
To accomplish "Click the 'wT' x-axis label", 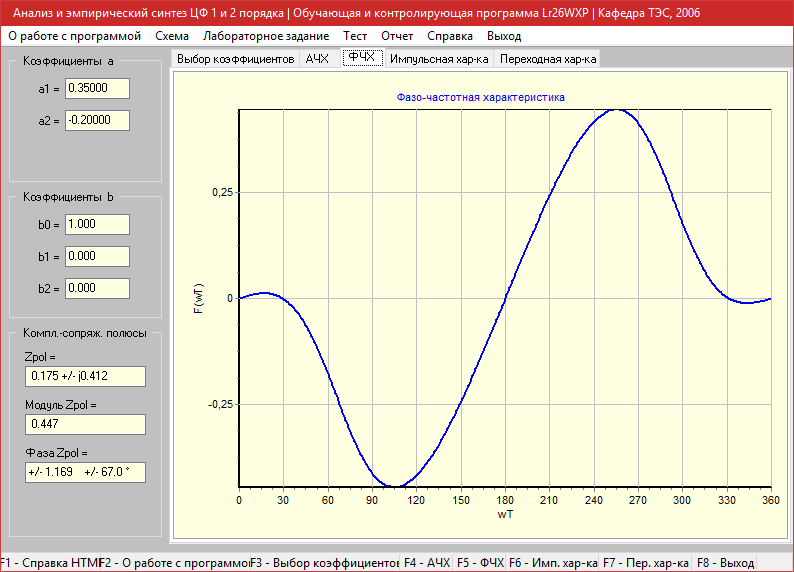I will [505, 514].
